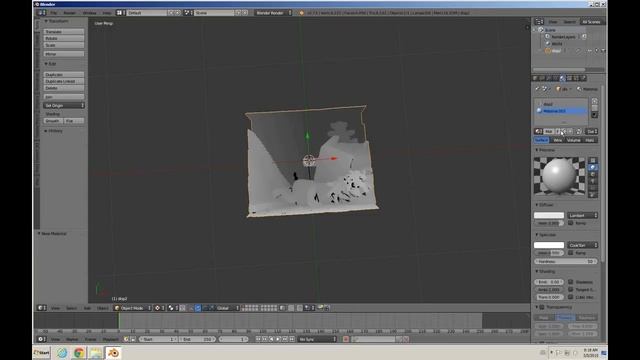Viewport: 640px width, 360px height.
Task: Enable the specular Ramp checkbox
Action: click(x=571, y=253)
